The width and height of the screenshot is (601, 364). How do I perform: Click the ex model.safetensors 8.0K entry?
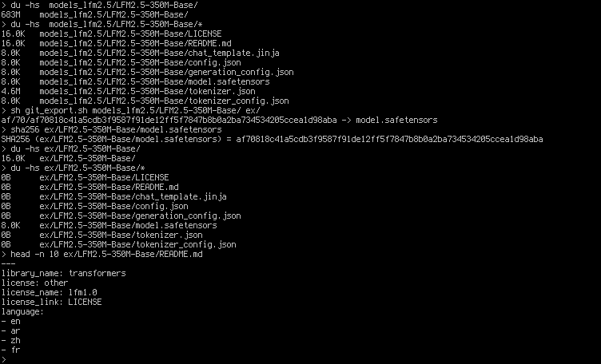coord(109,225)
